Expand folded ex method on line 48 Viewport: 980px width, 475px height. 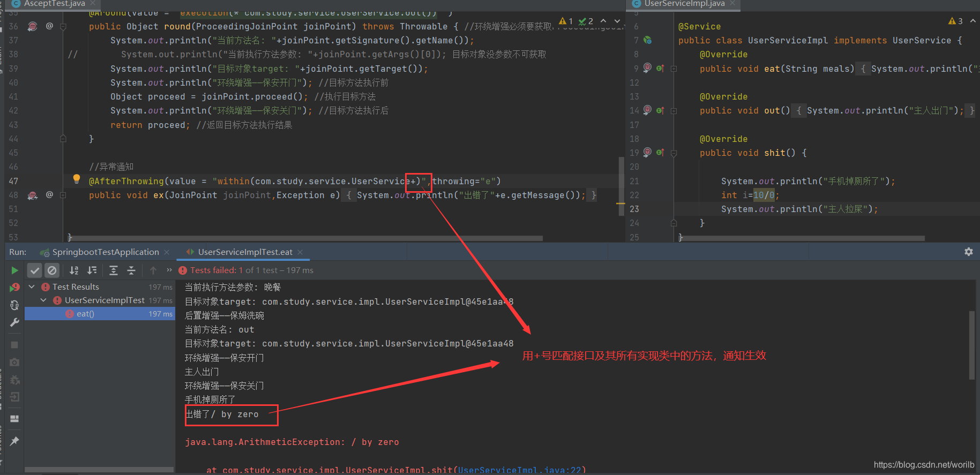[63, 195]
